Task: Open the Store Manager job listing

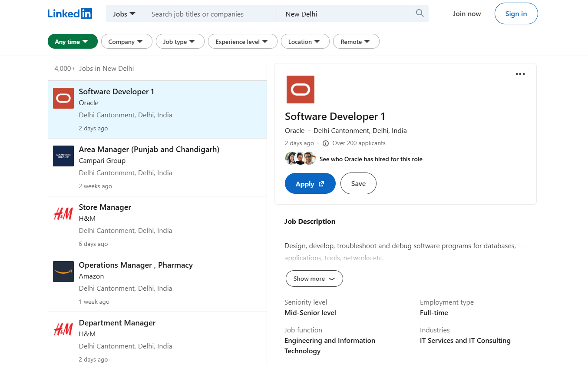Action: point(157,225)
